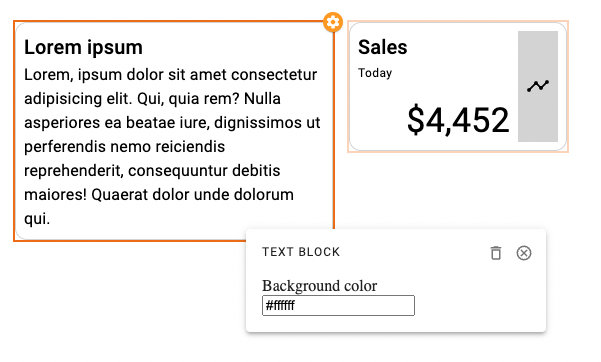Click the TEXT BLOCK panel header

pos(301,252)
